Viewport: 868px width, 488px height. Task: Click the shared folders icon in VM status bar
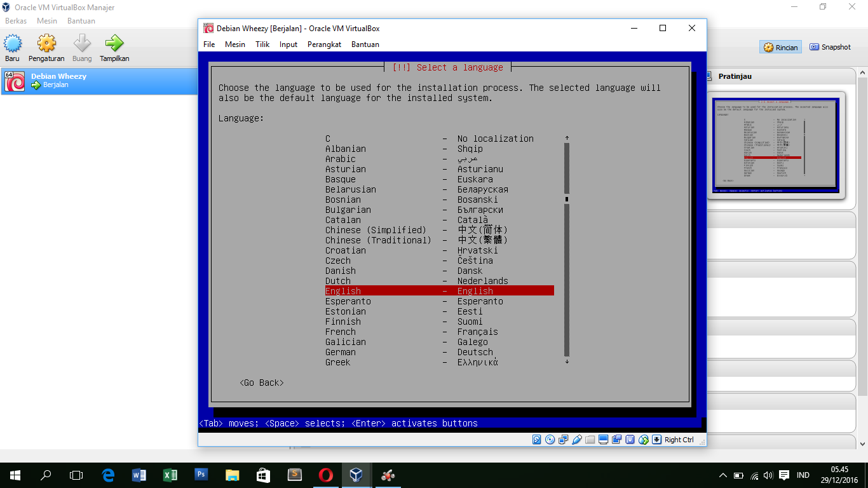tap(590, 440)
